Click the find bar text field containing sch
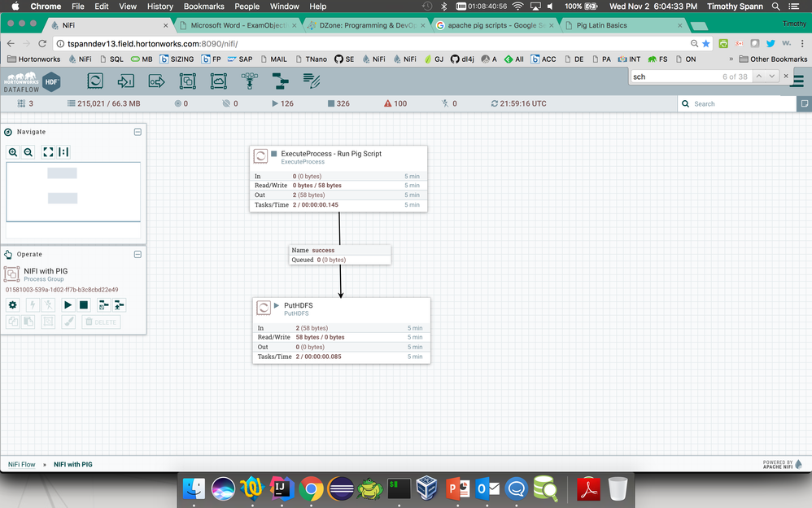Viewport: 812px width, 508px height. pos(676,77)
